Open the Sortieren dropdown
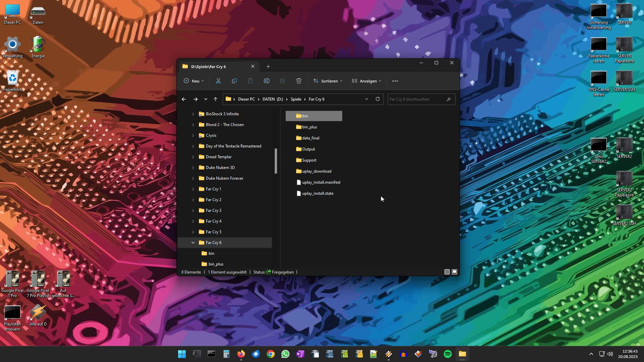Image resolution: width=644 pixels, height=362 pixels. pos(328,81)
